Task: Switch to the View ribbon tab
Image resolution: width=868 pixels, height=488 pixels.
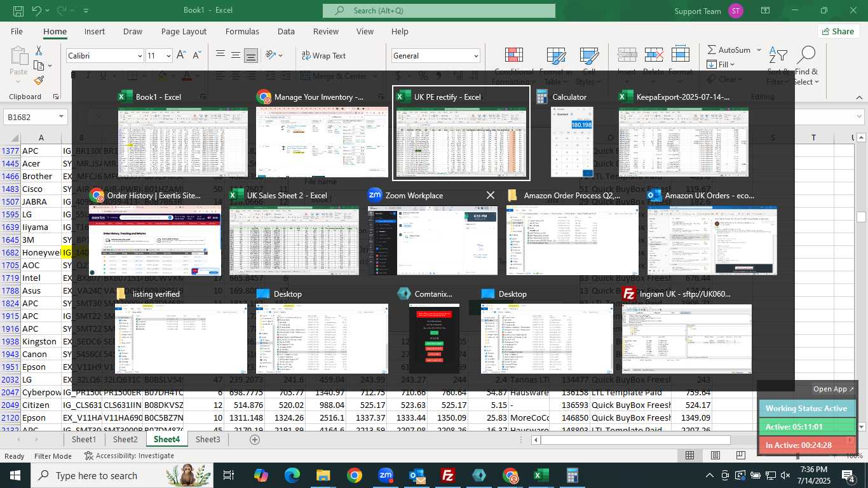Action: coord(365,31)
